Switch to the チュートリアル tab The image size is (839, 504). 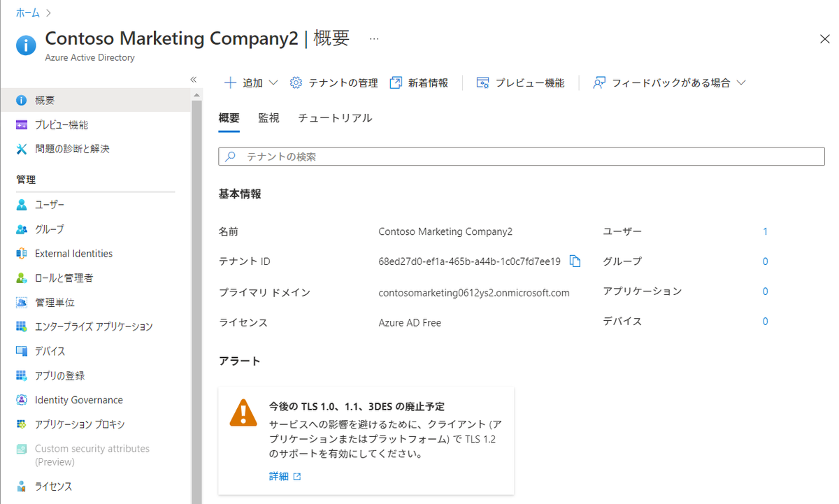[x=335, y=118]
